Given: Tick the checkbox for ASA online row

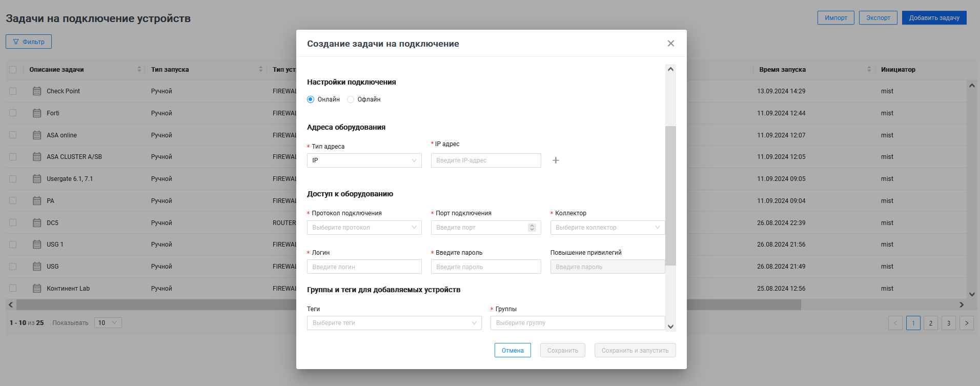Looking at the screenshot, I should click(x=13, y=135).
